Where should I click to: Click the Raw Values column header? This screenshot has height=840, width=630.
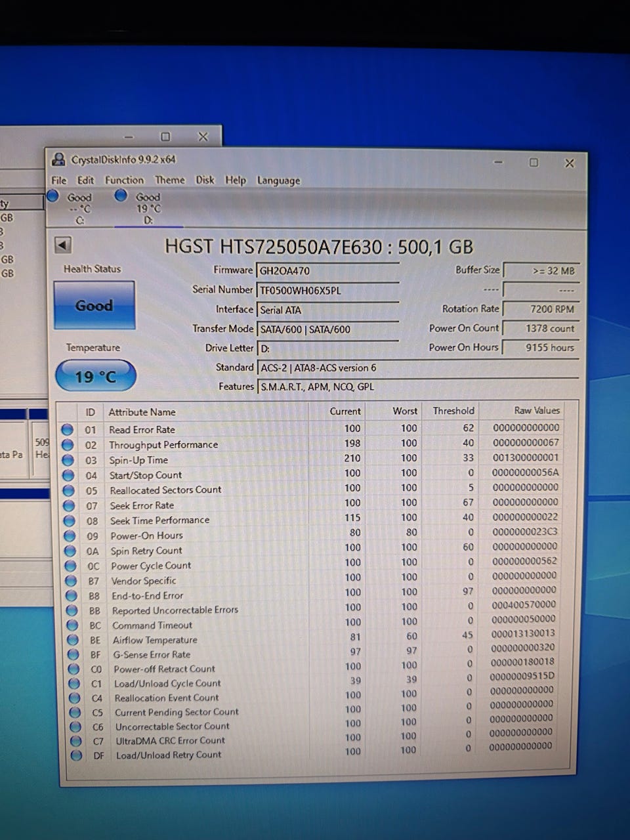(x=537, y=410)
